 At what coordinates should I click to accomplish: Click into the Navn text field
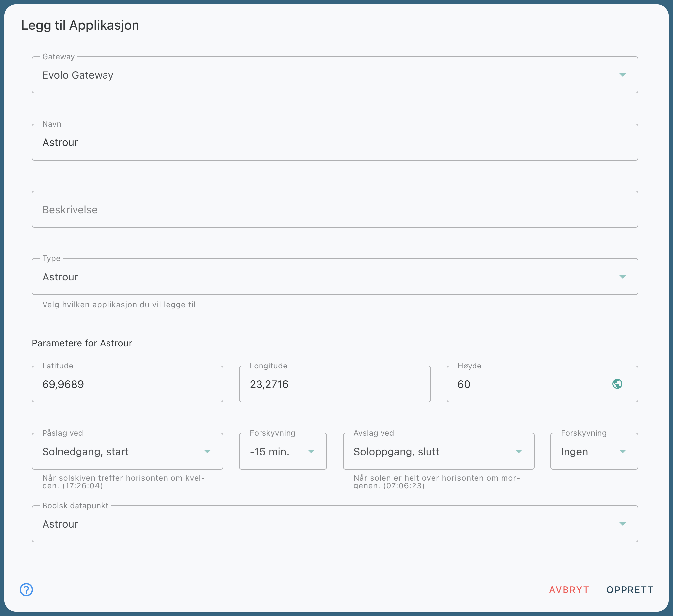click(x=334, y=142)
